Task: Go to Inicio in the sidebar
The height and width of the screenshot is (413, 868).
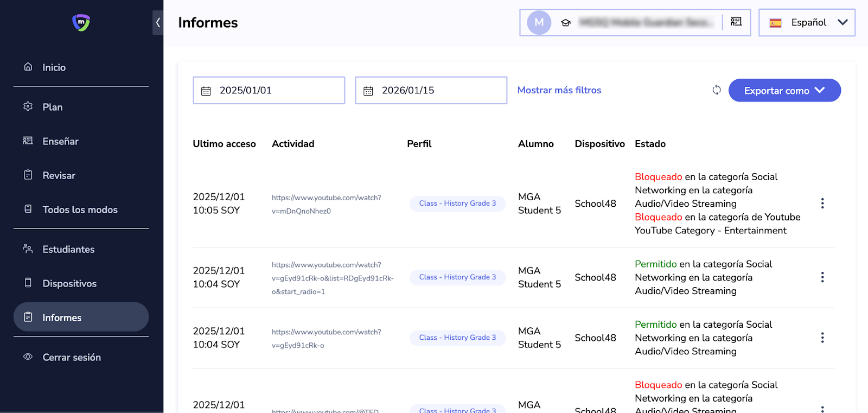Action: 54,67
